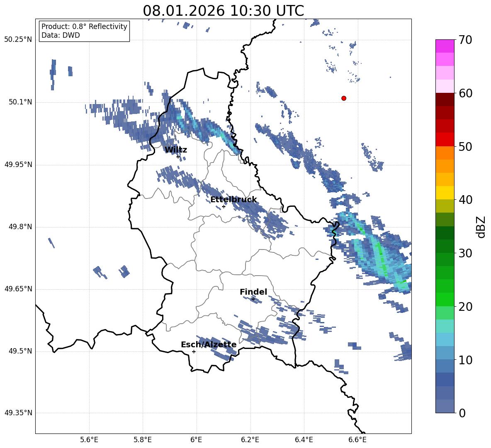
Task: Click the 50 tick label on colorbar
Action: (x=465, y=146)
